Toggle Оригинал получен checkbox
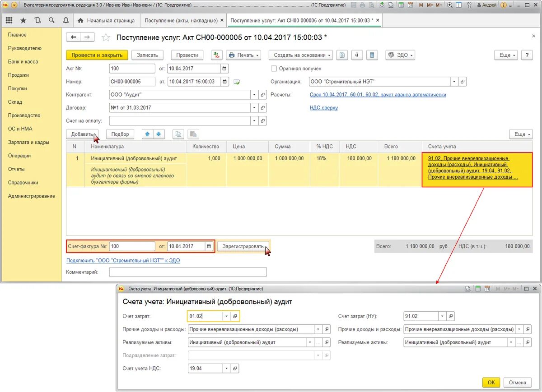 (x=274, y=69)
